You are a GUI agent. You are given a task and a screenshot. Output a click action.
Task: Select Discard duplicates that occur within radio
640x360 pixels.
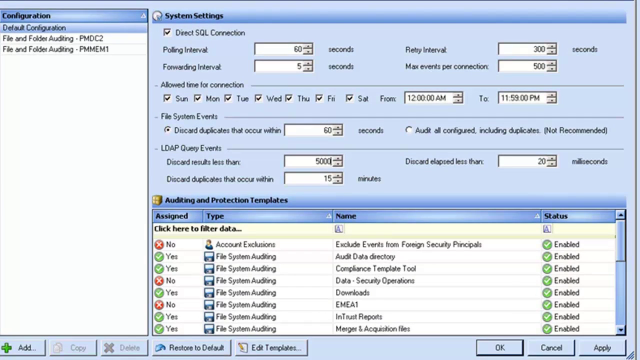tap(167, 130)
